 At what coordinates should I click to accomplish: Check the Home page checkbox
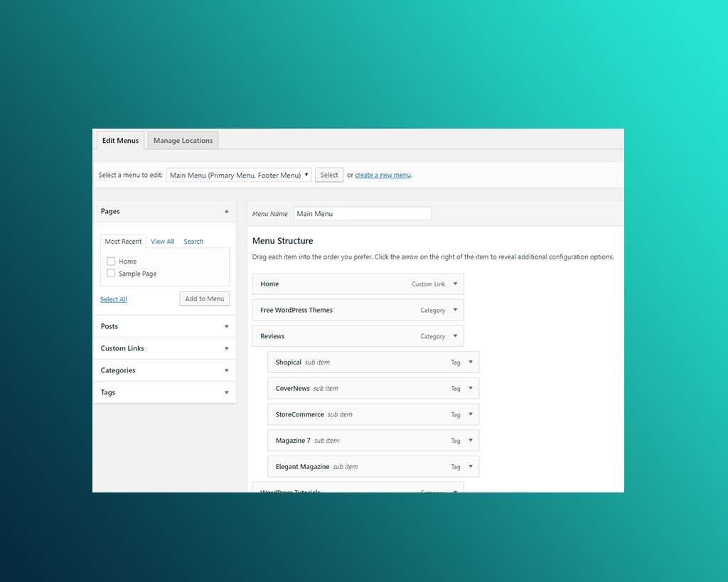[111, 261]
